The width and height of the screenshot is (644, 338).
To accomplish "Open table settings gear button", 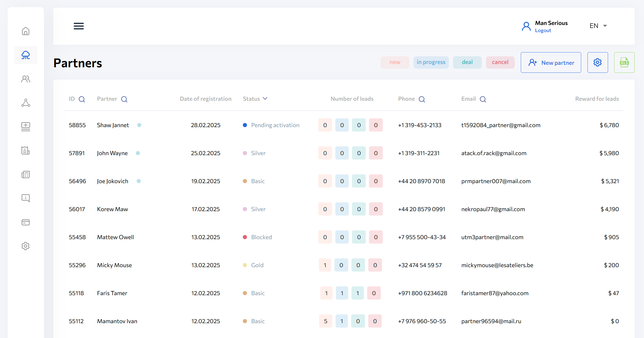I will (597, 63).
